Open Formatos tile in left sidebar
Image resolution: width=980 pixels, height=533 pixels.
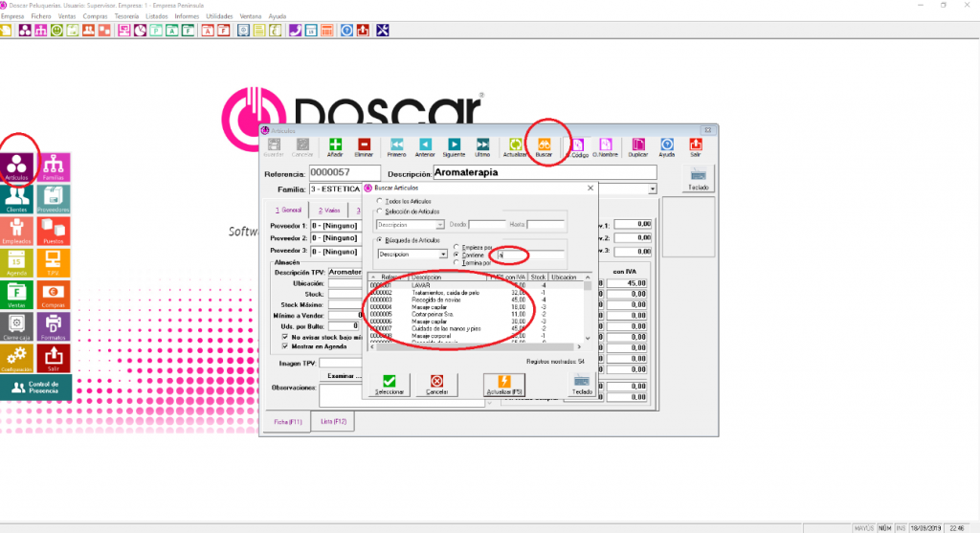[x=54, y=327]
